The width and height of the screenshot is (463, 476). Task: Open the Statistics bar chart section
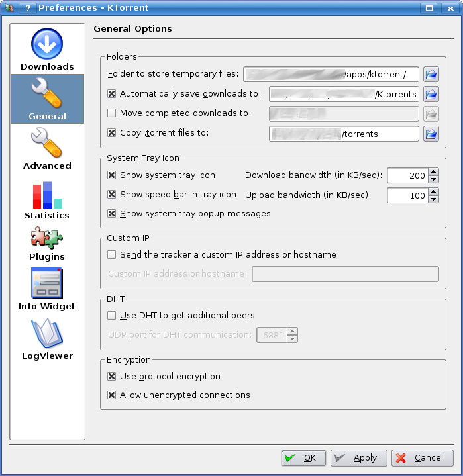point(47,199)
